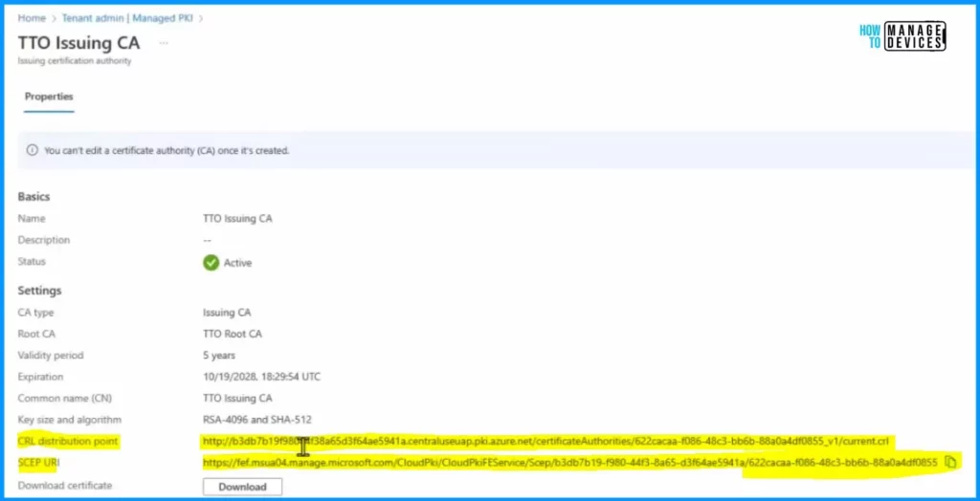Click the 'CA type' label
This screenshot has height=501, width=980.
click(x=35, y=313)
